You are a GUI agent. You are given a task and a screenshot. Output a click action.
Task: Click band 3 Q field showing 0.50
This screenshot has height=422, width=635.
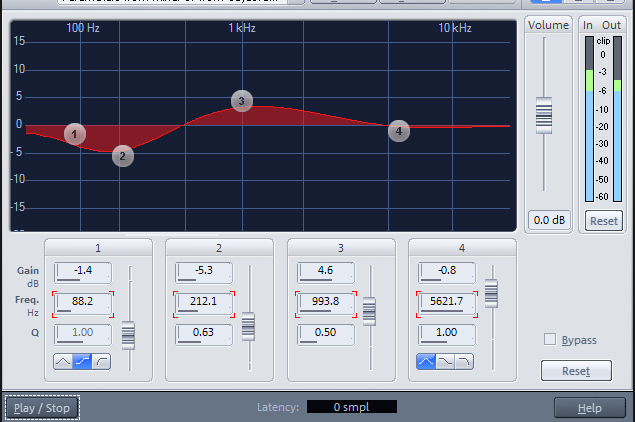326,334
